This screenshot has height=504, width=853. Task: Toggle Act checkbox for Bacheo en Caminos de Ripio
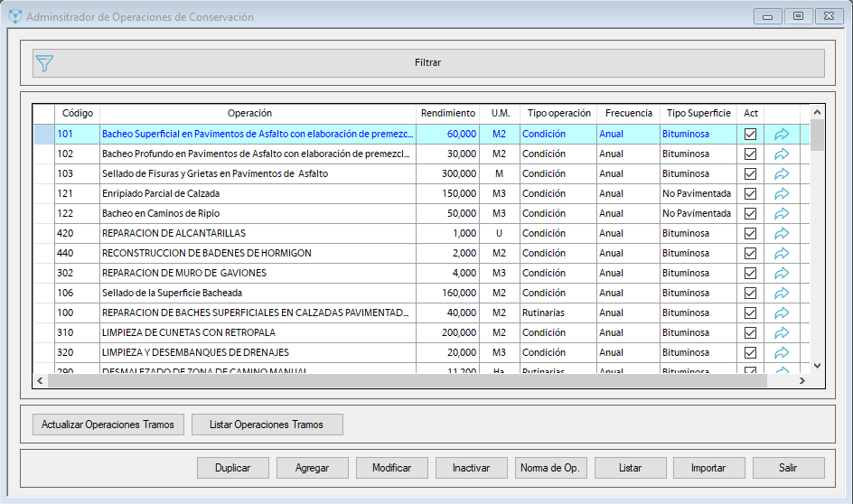click(750, 213)
